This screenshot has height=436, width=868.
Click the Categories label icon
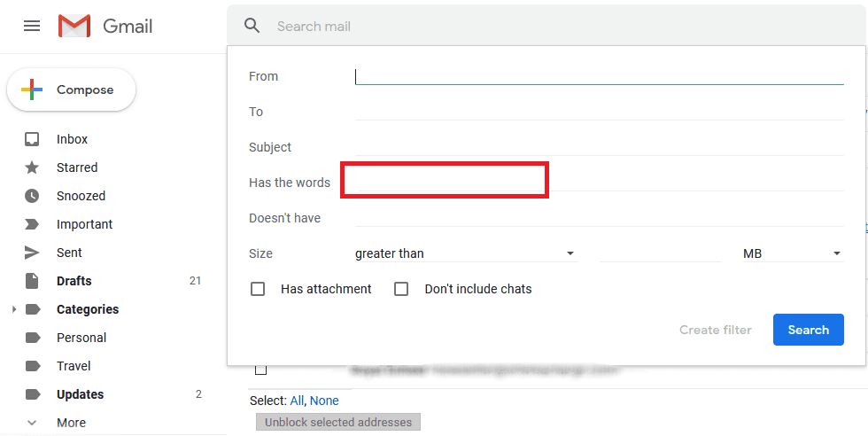tap(34, 309)
